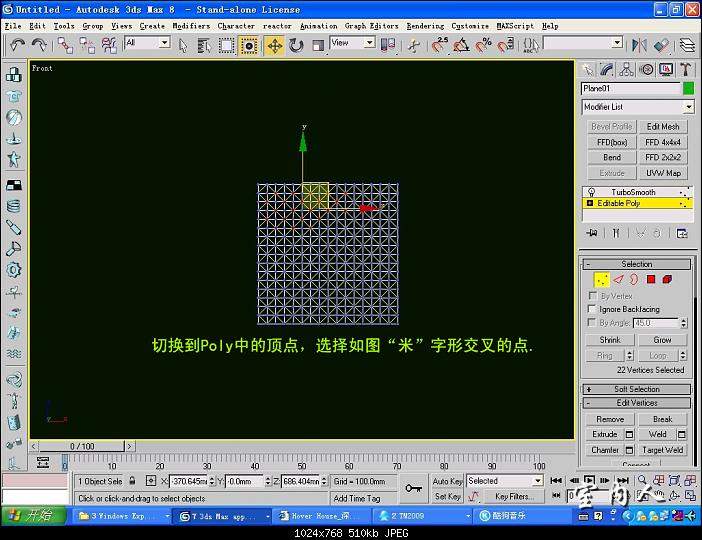Select the Element sub-object level icon
The height and width of the screenshot is (540, 702).
coord(667,279)
